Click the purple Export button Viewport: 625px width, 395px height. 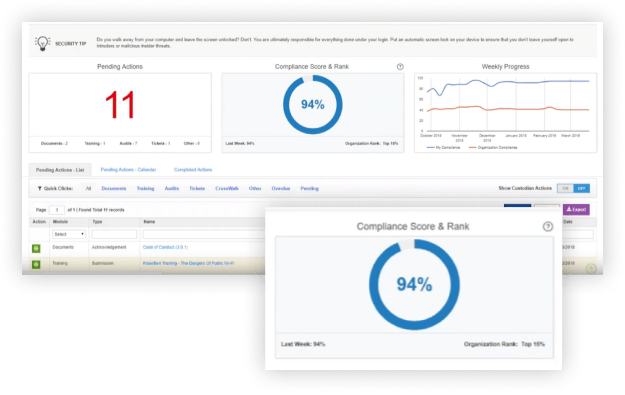click(x=576, y=209)
